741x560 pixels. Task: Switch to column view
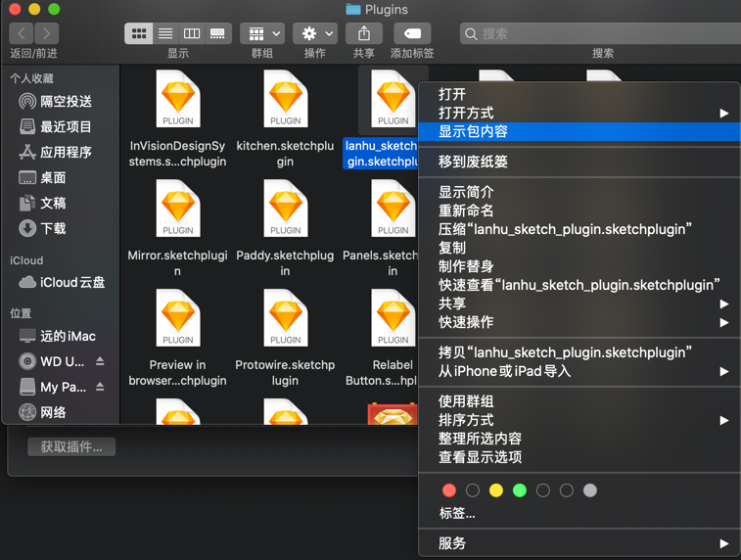tap(192, 33)
